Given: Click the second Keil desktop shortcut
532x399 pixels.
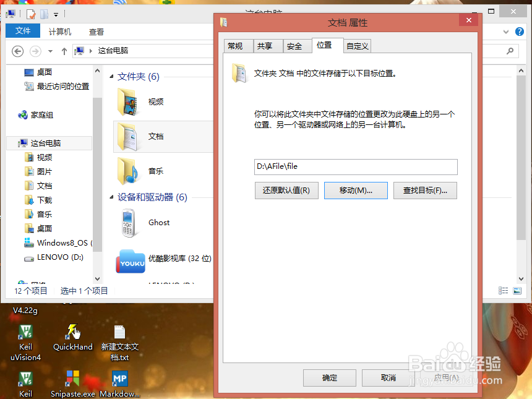Looking at the screenshot, I should [x=26, y=384].
